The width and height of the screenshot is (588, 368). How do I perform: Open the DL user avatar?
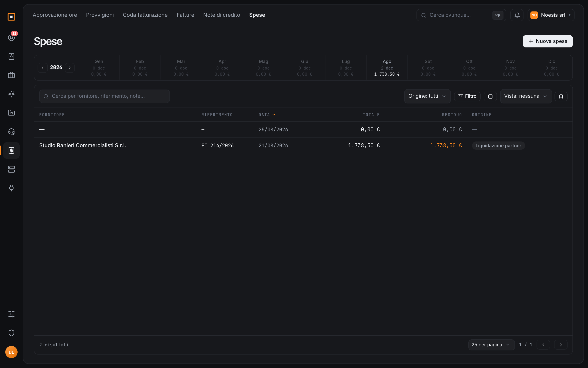point(11,352)
